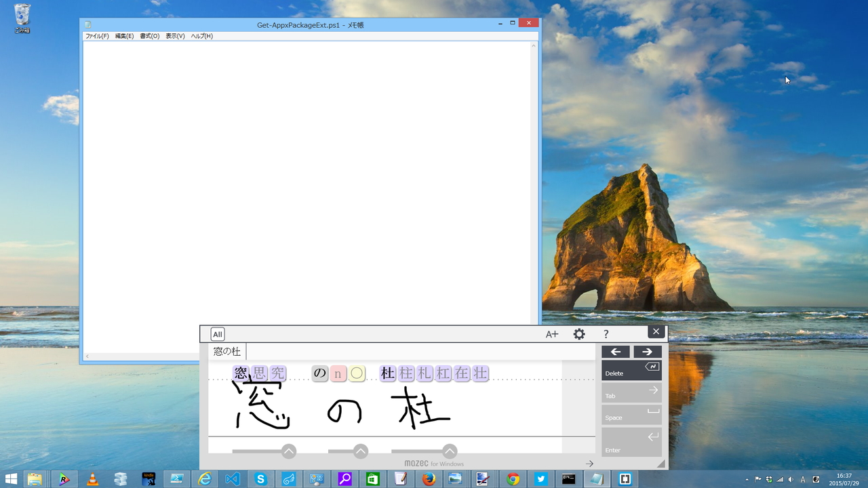
Task: Open the Twitter app from the taskbar
Action: click(540, 479)
